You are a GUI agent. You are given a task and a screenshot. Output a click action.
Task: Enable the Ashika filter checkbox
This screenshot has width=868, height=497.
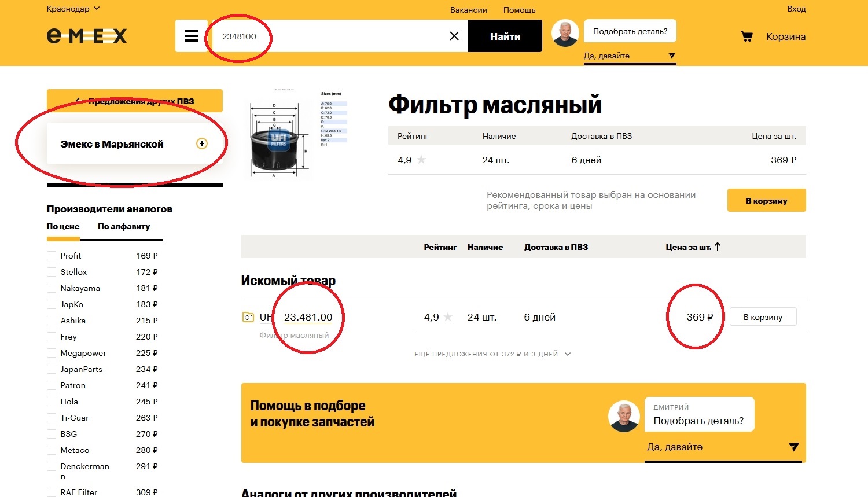pos(52,321)
